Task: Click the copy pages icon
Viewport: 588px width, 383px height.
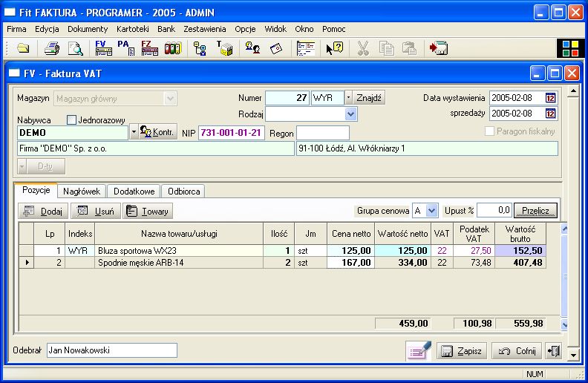Action: 386,48
